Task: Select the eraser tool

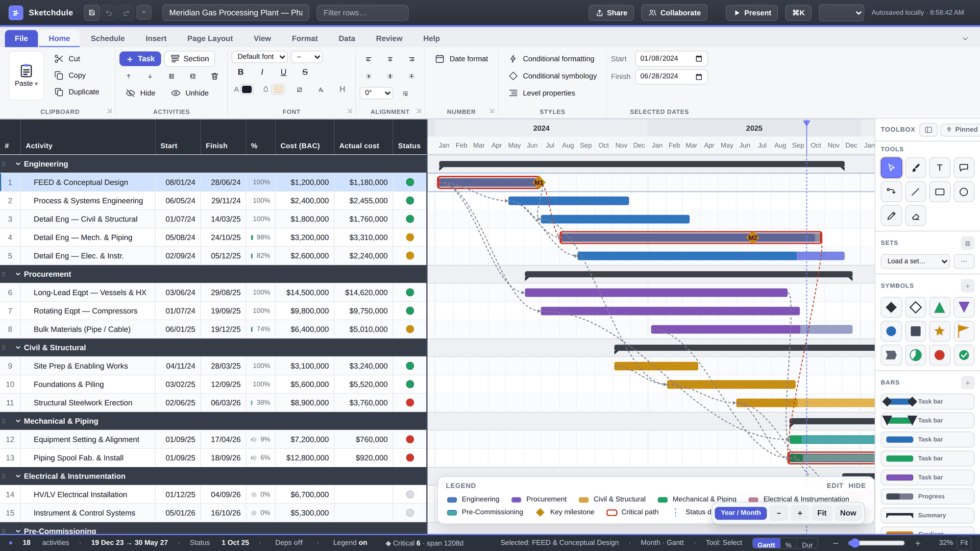Action: tap(915, 216)
